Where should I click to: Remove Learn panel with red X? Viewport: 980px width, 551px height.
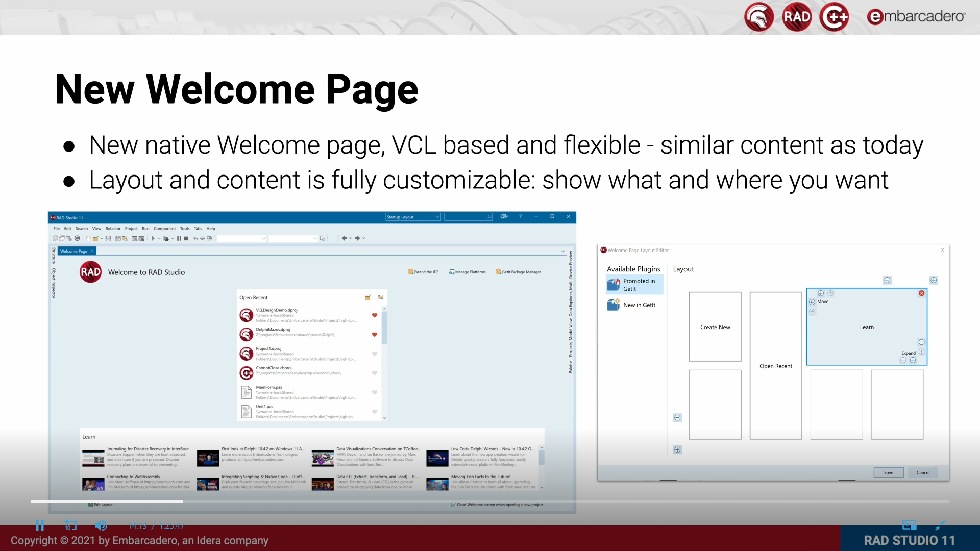point(921,293)
